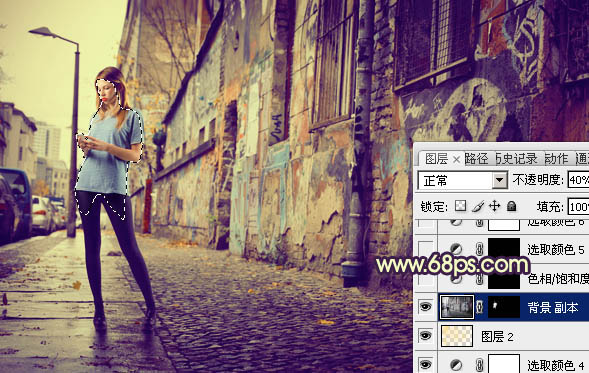This screenshot has width=589, height=373.
Task: Click the 不透明度 opacity input field
Action: [578, 180]
